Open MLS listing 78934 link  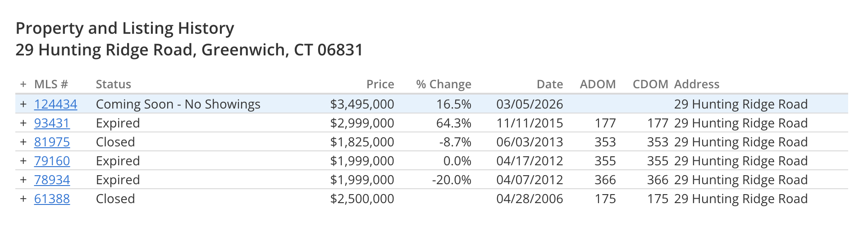click(x=52, y=180)
